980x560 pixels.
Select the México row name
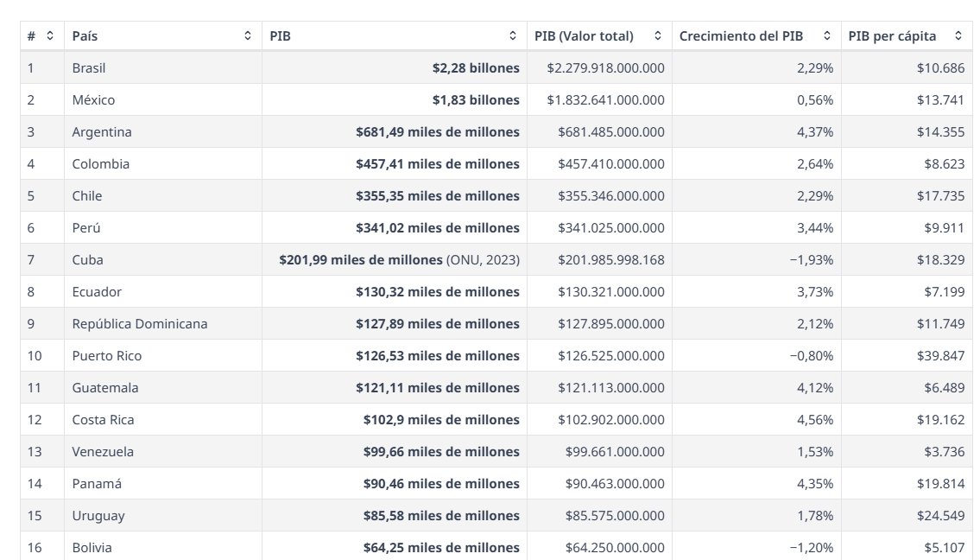point(93,99)
